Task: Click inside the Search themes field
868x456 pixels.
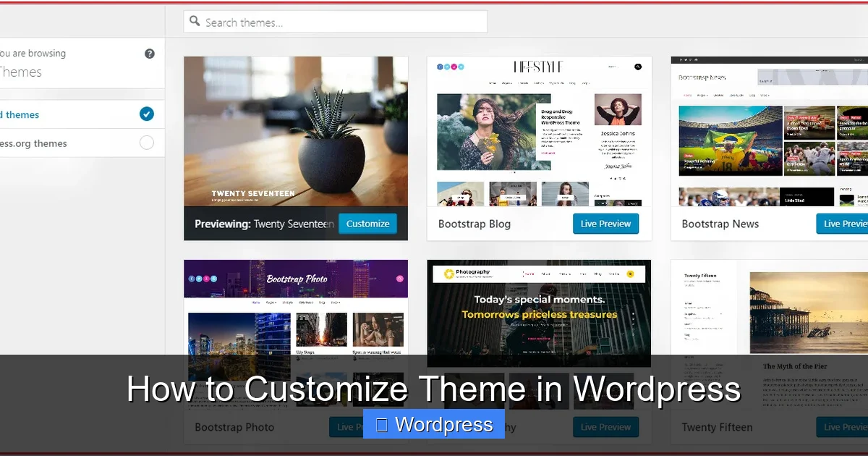Action: pyautogui.click(x=335, y=21)
